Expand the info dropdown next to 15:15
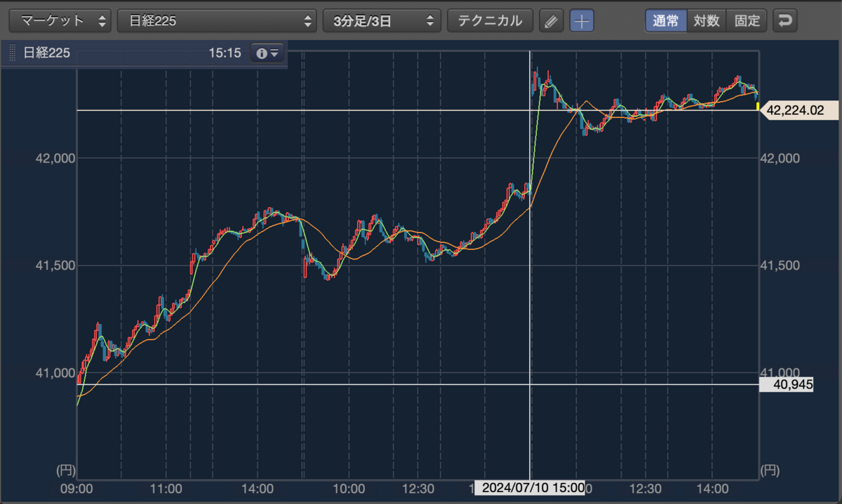 pos(267,53)
